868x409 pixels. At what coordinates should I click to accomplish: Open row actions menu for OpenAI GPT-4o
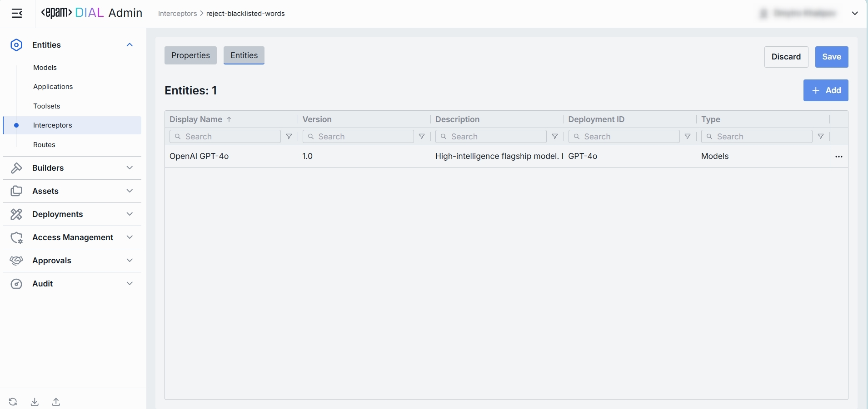pos(839,157)
